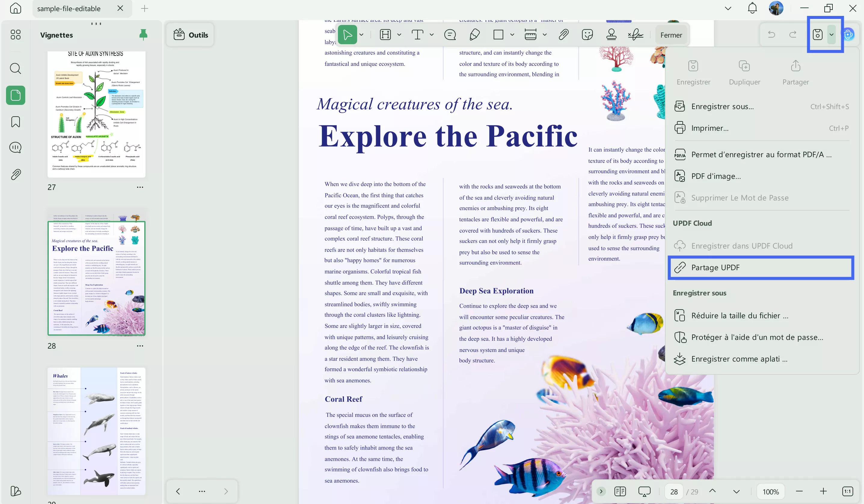Image resolution: width=864 pixels, height=504 pixels.
Task: Open the save button dropdown chevron
Action: (x=832, y=35)
